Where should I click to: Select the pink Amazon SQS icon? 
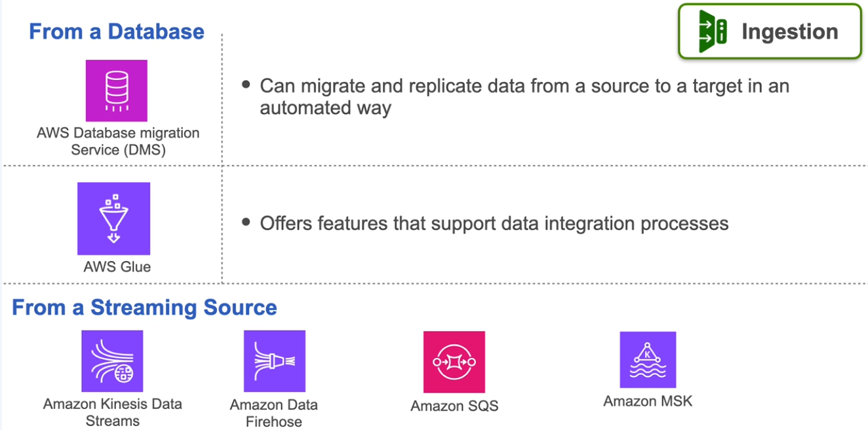pos(454,361)
